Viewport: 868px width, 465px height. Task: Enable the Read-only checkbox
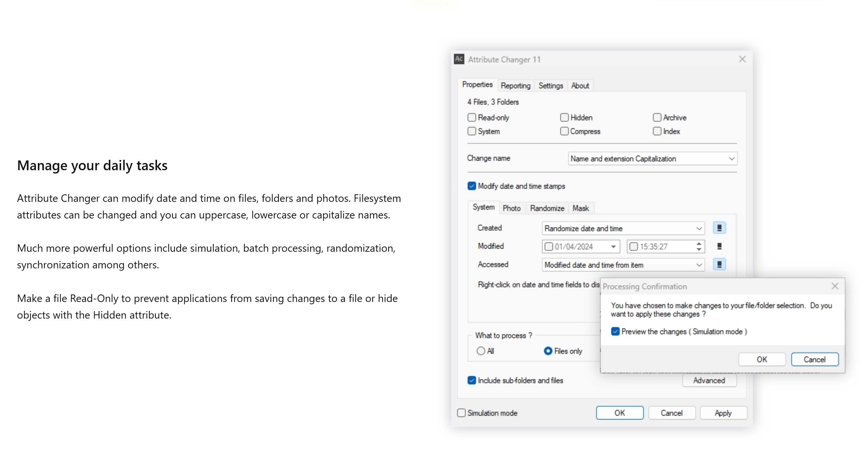click(x=472, y=117)
